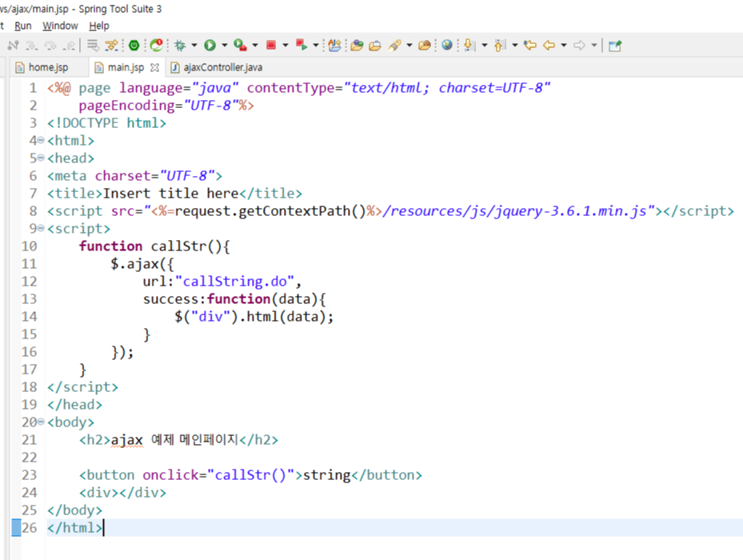The width and height of the screenshot is (743, 560).
Task: Click the Pin Editor icon
Action: tap(615, 46)
